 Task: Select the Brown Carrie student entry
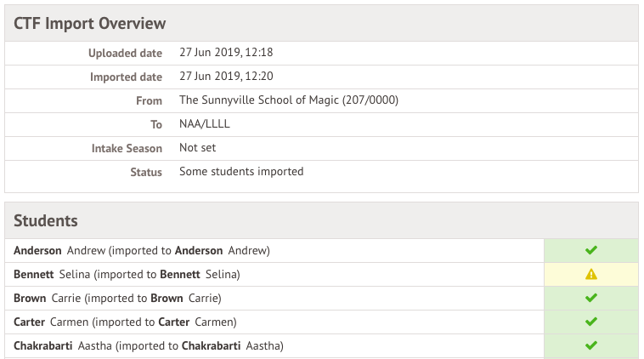coord(117,299)
